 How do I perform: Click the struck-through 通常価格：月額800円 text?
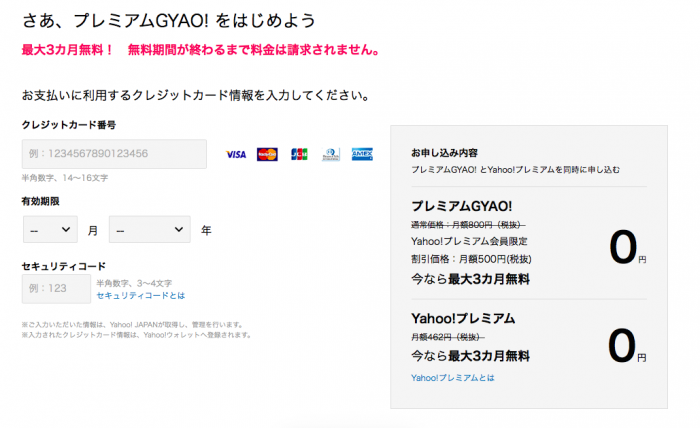[x=468, y=224]
